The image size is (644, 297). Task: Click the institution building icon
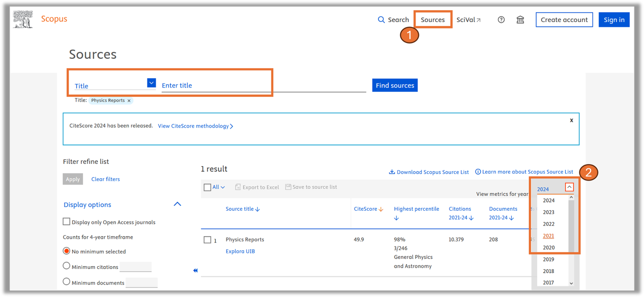pos(520,20)
